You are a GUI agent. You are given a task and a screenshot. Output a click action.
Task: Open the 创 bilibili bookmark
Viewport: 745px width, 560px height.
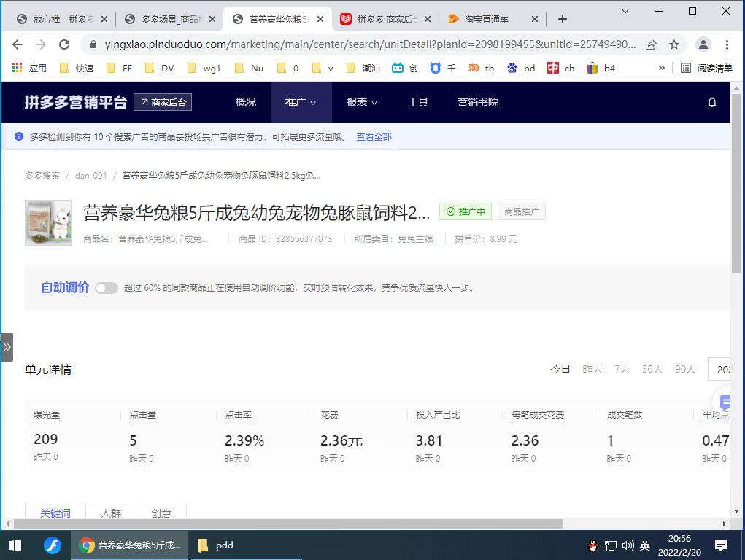pyautogui.click(x=405, y=69)
